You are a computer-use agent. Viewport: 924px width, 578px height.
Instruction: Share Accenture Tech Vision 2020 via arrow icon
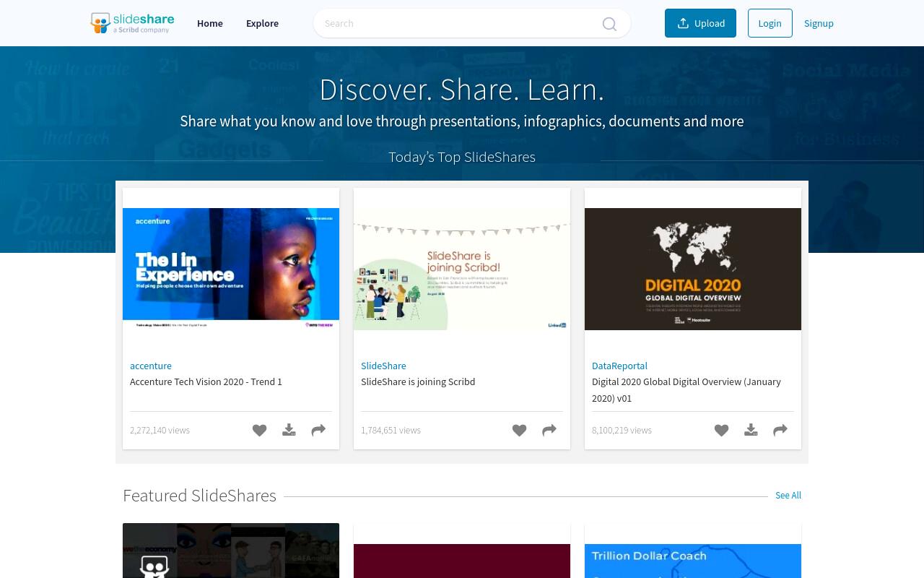318,430
